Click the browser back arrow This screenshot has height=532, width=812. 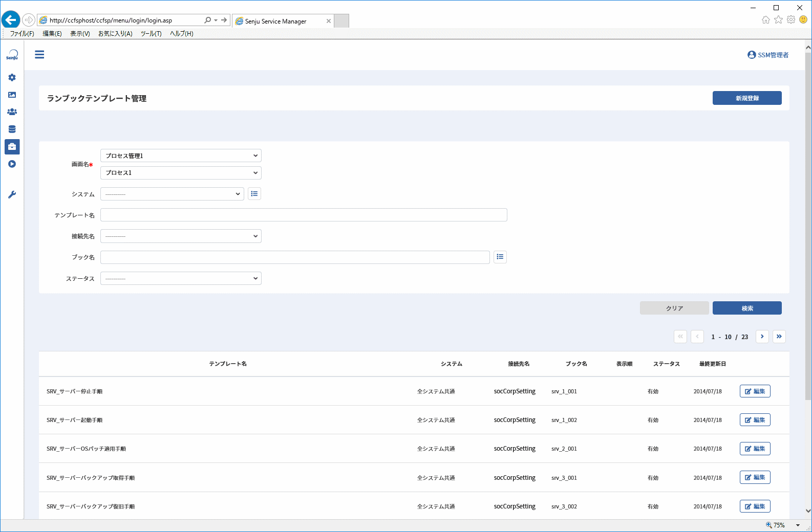10,20
